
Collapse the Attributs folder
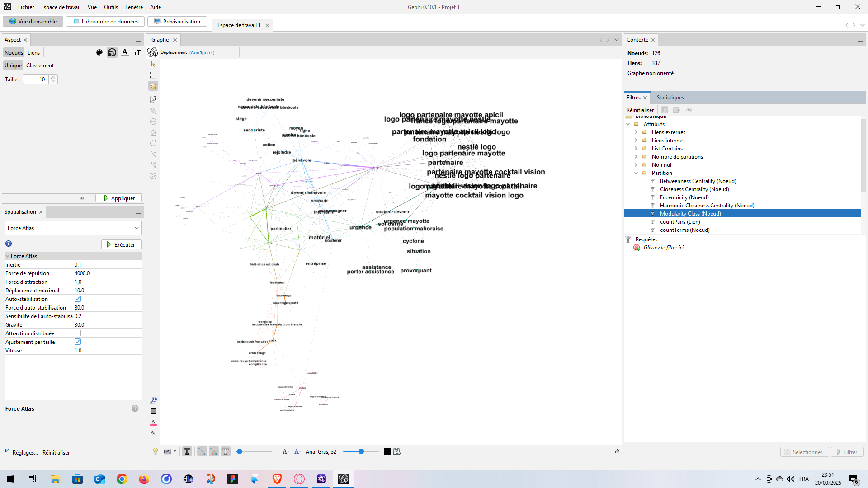point(628,124)
